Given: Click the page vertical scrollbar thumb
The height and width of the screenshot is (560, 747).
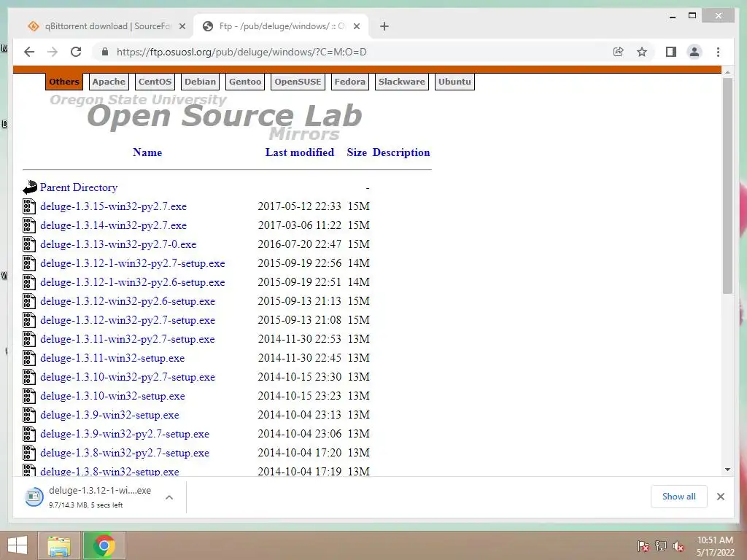Looking at the screenshot, I should coord(727,186).
